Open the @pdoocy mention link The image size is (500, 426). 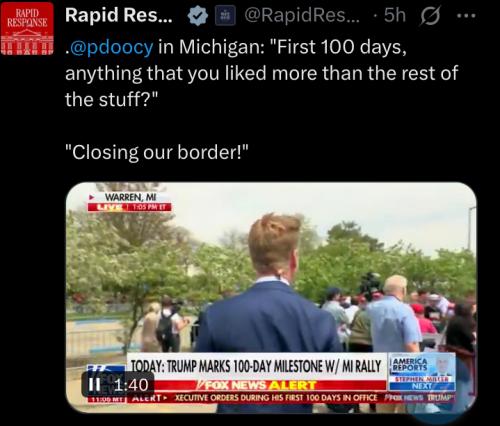(109, 47)
